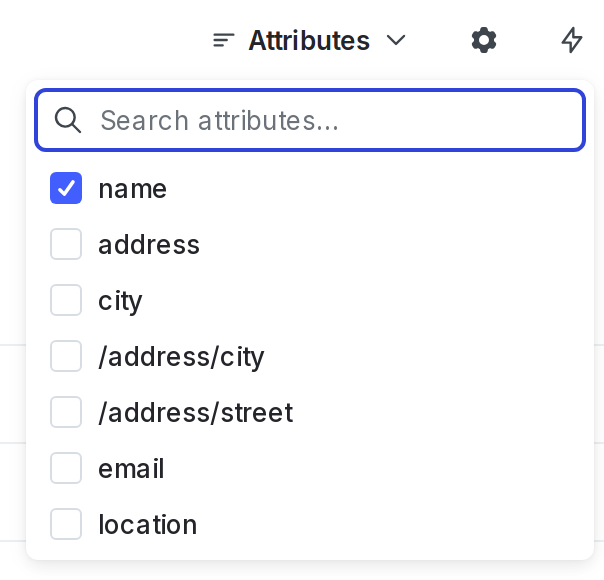Choose the /address/street entry text
This screenshot has height=580, width=604.
pyautogui.click(x=195, y=413)
